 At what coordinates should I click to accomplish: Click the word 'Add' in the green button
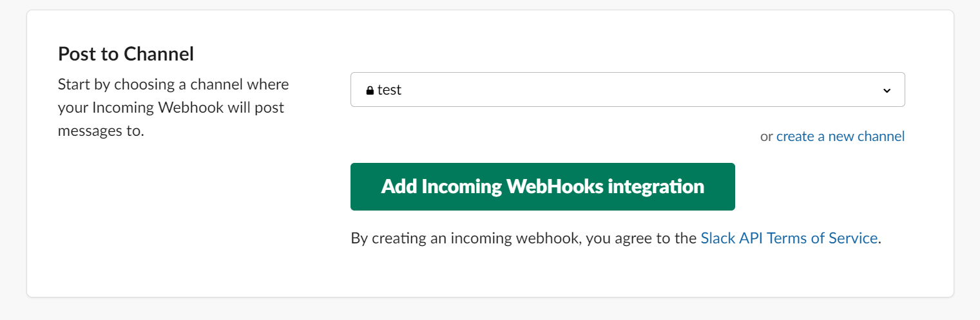(399, 187)
